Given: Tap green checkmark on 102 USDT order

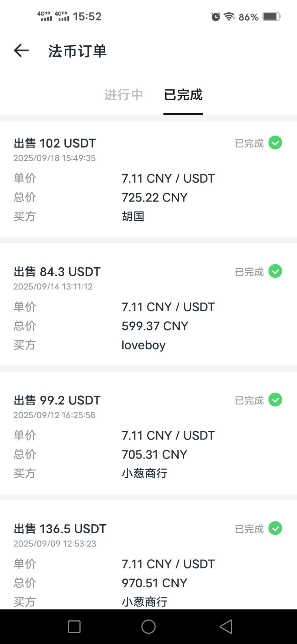Looking at the screenshot, I should (275, 143).
